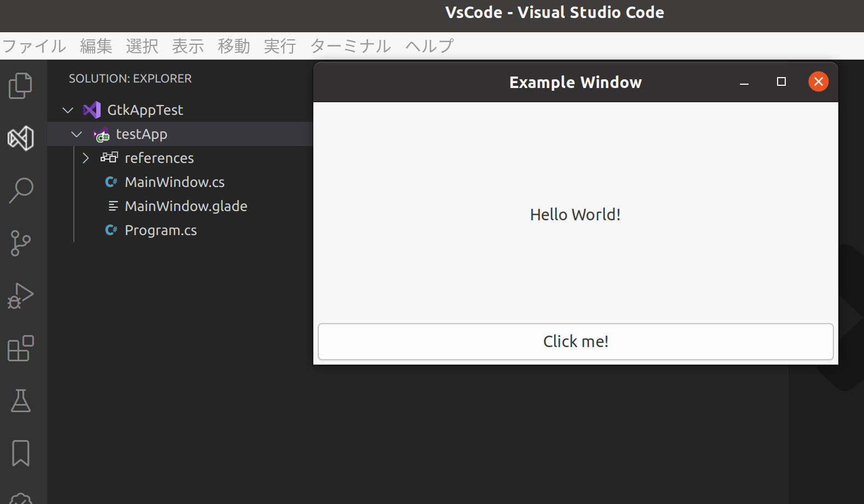Open the 表示 menu
Image resolution: width=864 pixels, height=504 pixels.
[x=188, y=46]
